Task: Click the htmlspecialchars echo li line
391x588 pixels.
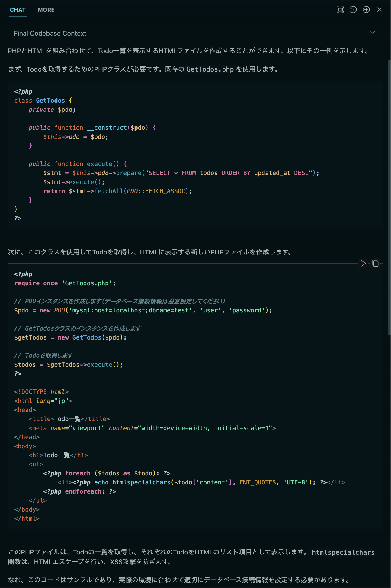Action: point(201,482)
